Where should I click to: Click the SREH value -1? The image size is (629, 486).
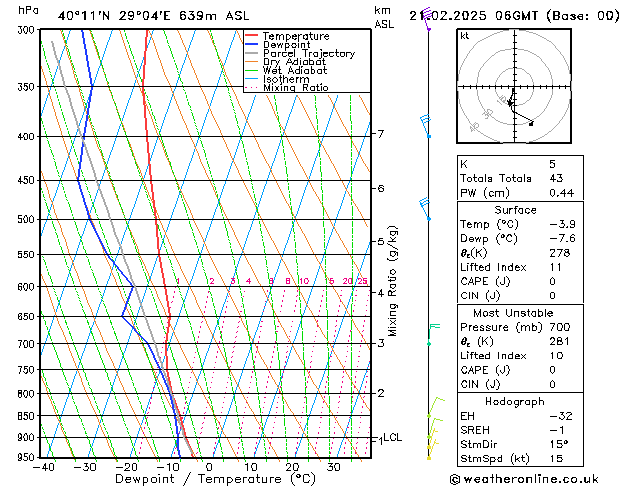[x=557, y=430]
